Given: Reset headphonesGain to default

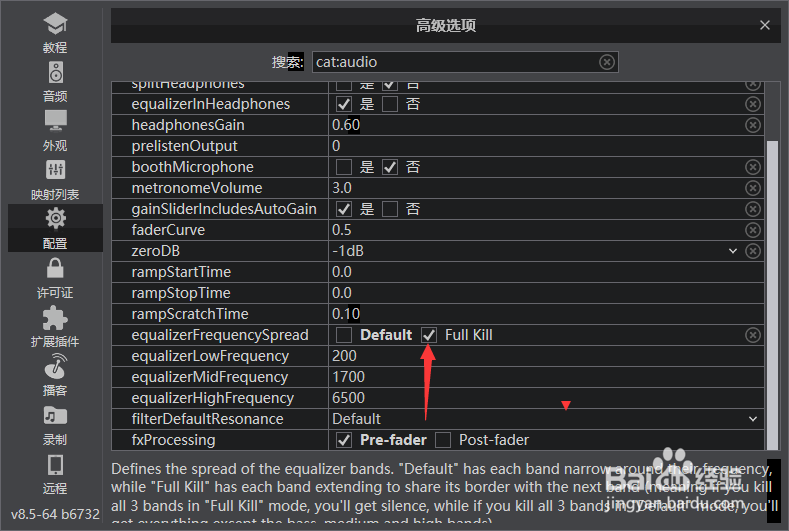Looking at the screenshot, I should [753, 125].
